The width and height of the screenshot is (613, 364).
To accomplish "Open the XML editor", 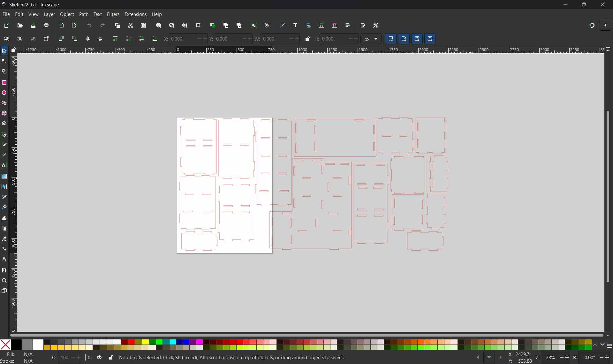I will pyautogui.click(x=322, y=26).
